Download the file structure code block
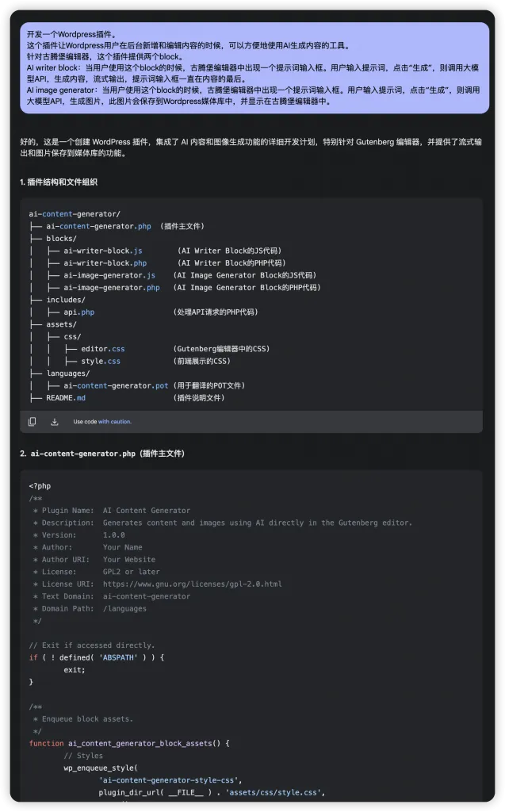The width and height of the screenshot is (505, 812). coord(55,422)
